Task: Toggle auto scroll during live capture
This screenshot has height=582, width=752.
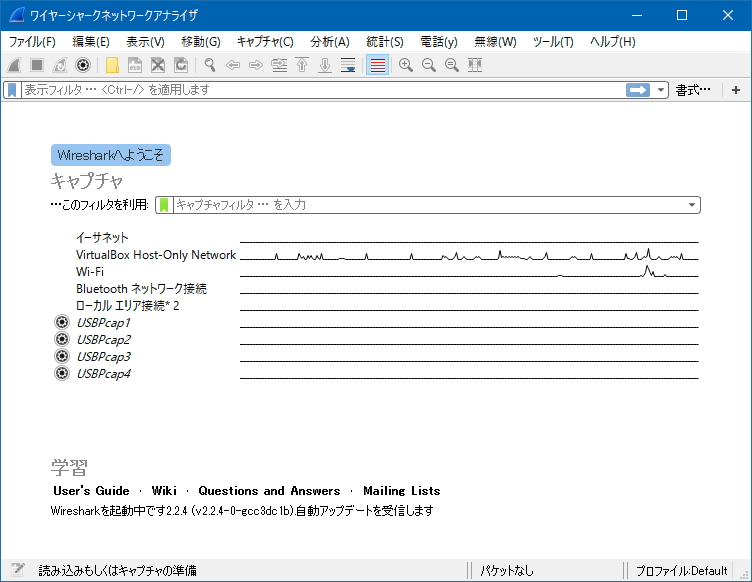Action: pos(348,65)
